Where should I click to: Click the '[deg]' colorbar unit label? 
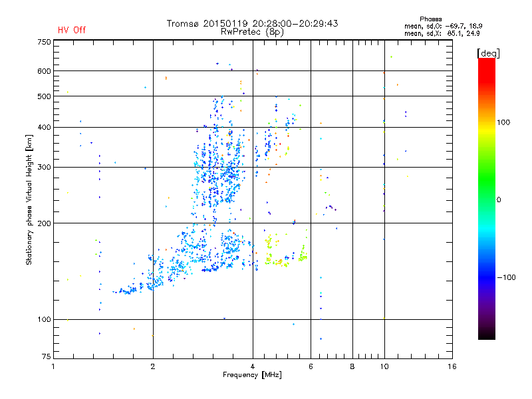pyautogui.click(x=488, y=53)
